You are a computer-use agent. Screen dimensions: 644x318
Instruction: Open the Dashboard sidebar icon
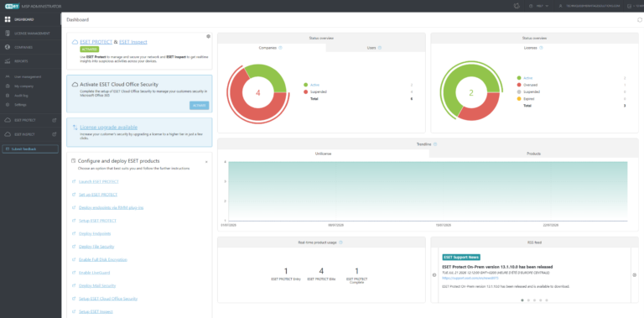[8, 19]
